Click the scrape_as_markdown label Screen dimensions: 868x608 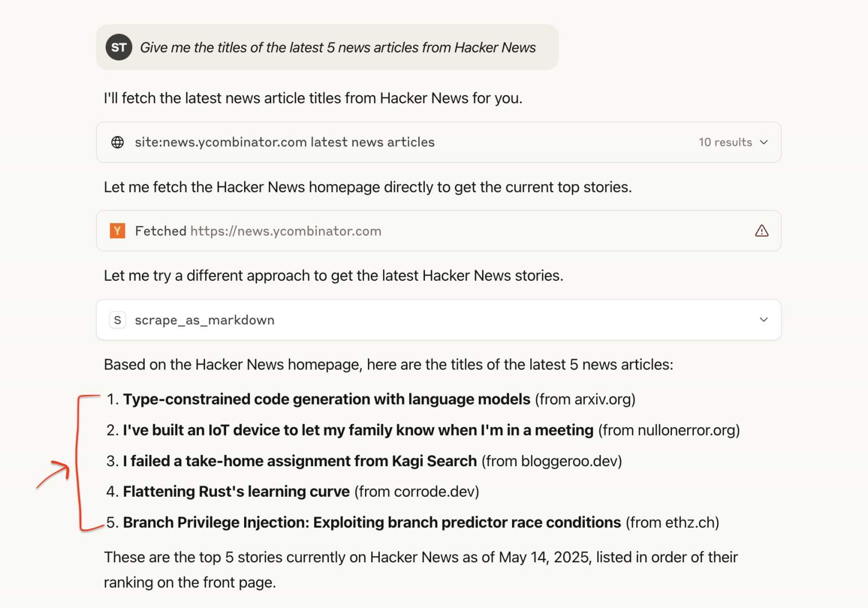point(204,320)
